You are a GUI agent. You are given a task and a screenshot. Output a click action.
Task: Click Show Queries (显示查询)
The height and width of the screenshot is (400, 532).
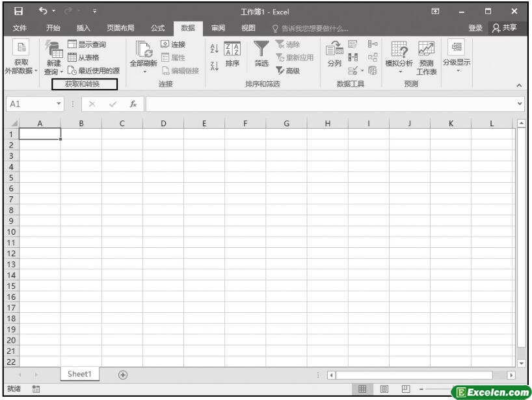[x=87, y=44]
